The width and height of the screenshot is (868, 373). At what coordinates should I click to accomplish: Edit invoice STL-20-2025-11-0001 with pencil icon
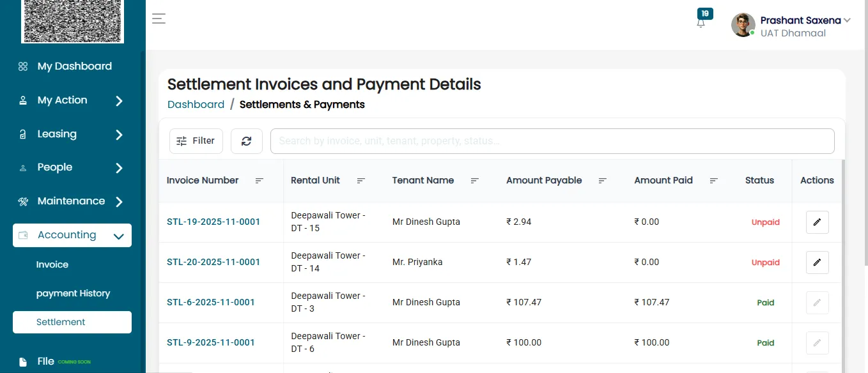817,263
